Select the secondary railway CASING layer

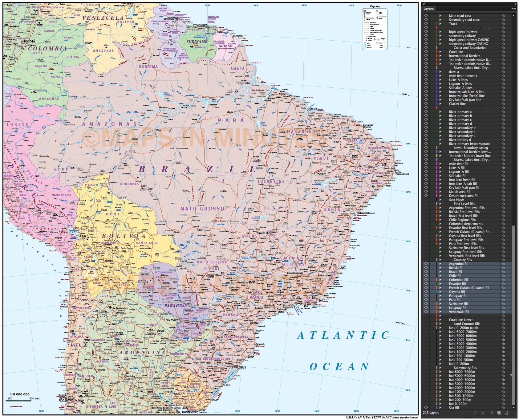coord(468,44)
